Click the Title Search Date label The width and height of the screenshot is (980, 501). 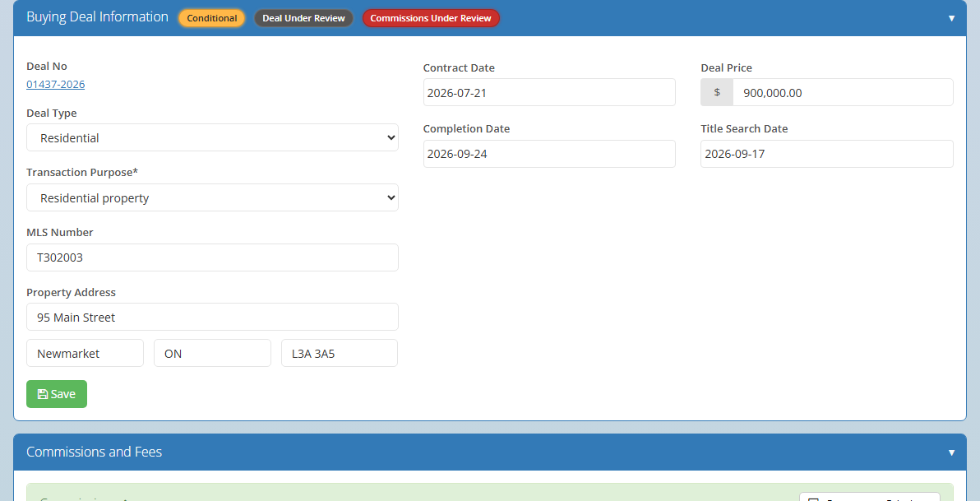click(x=744, y=129)
